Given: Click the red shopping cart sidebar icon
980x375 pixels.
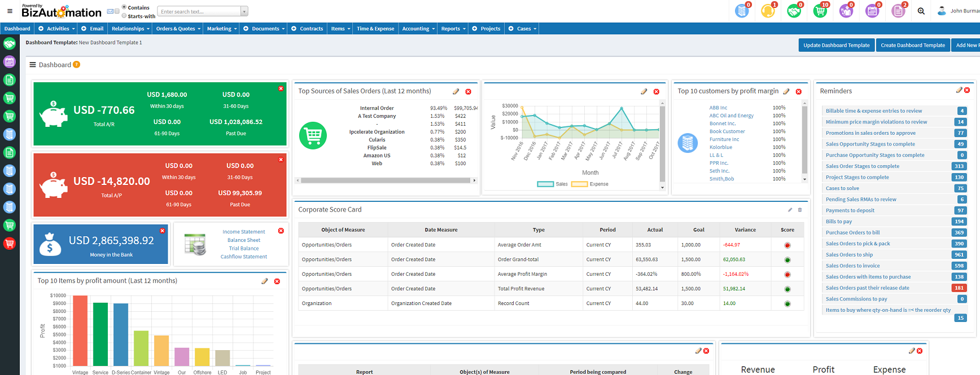Looking at the screenshot, I should point(10,244).
